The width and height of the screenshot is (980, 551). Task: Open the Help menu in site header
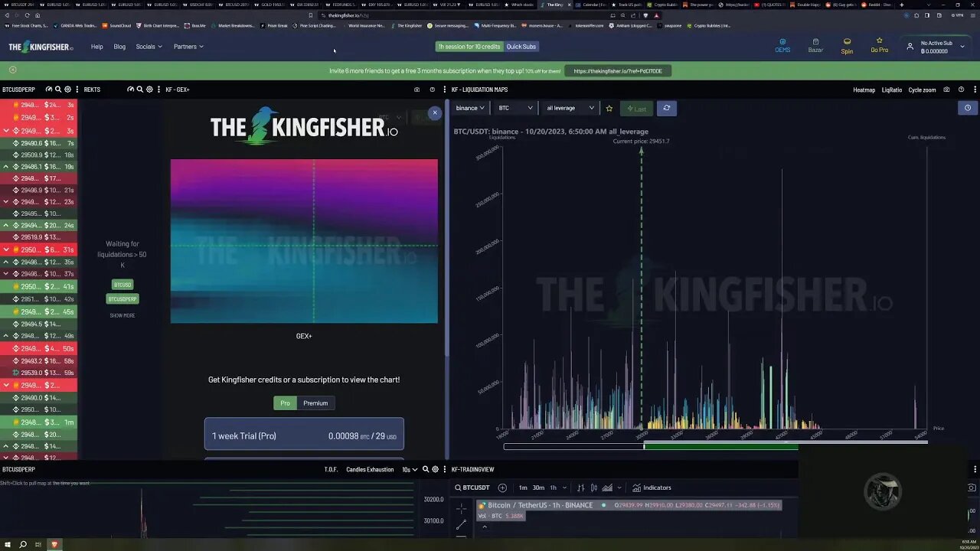pyautogui.click(x=96, y=47)
